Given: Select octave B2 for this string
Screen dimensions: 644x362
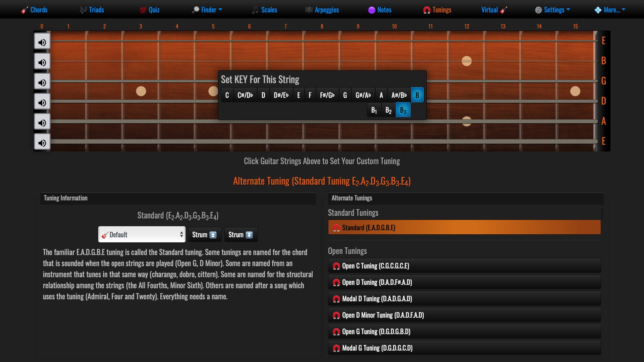Looking at the screenshot, I should pyautogui.click(x=388, y=110).
